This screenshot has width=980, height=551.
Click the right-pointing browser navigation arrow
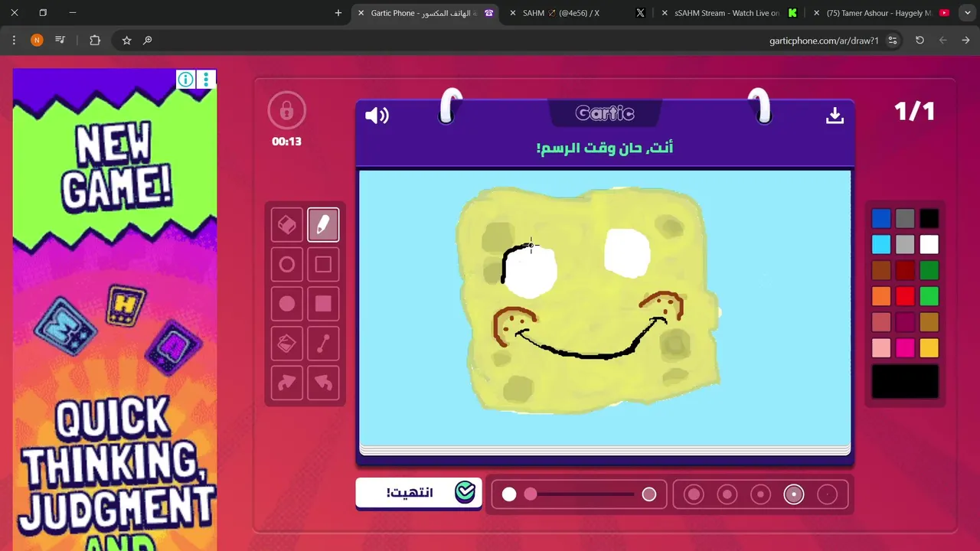(965, 41)
